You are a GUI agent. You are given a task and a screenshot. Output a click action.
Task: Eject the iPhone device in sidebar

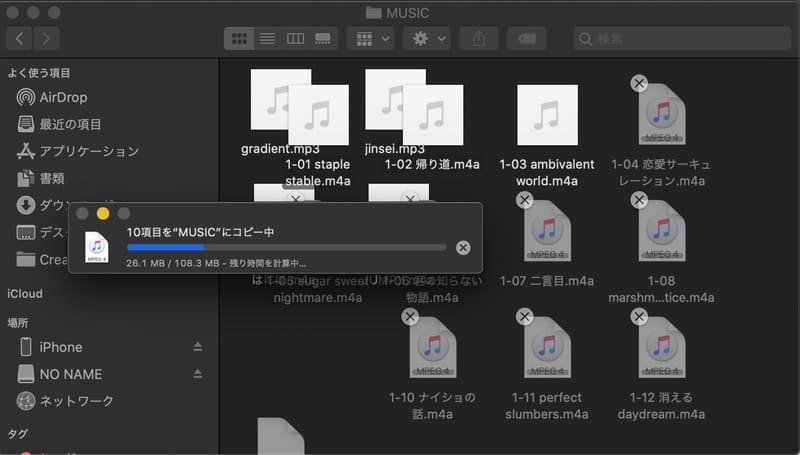197,347
